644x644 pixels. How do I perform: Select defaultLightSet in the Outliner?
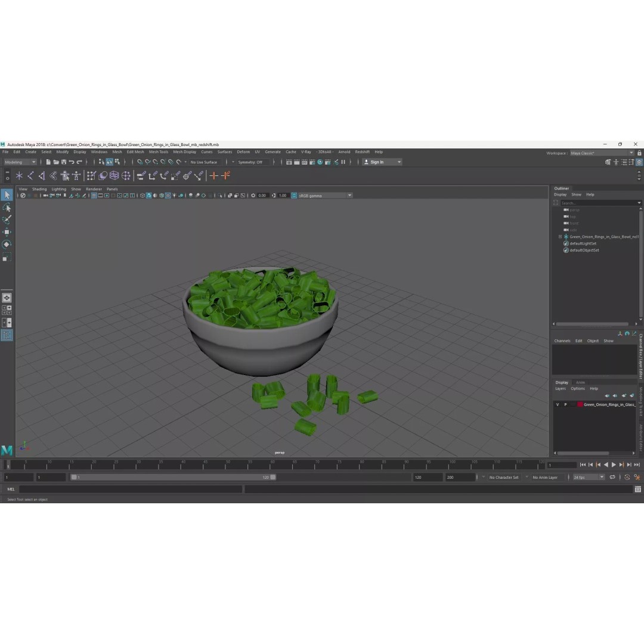click(583, 243)
